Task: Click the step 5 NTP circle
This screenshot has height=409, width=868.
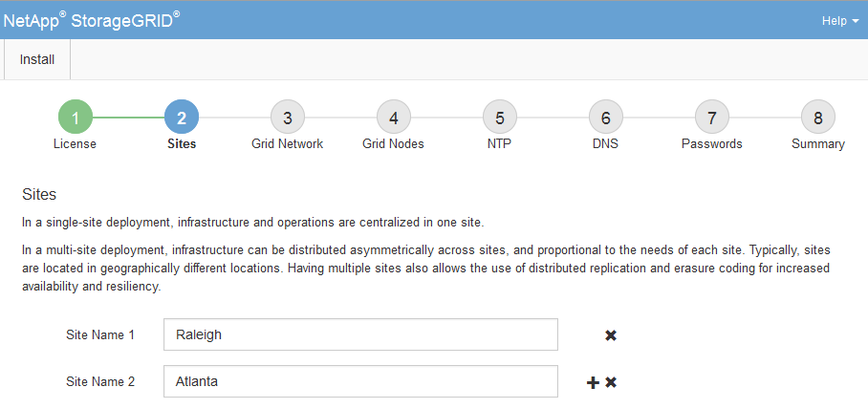Action: [499, 118]
